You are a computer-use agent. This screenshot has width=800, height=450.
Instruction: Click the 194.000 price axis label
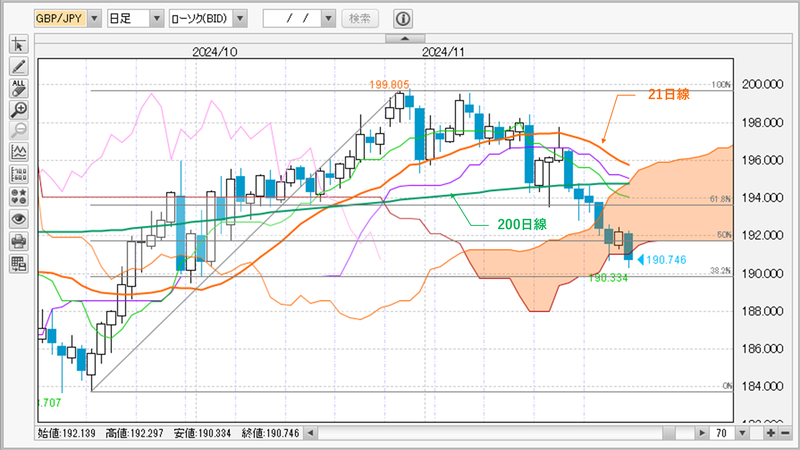(763, 197)
